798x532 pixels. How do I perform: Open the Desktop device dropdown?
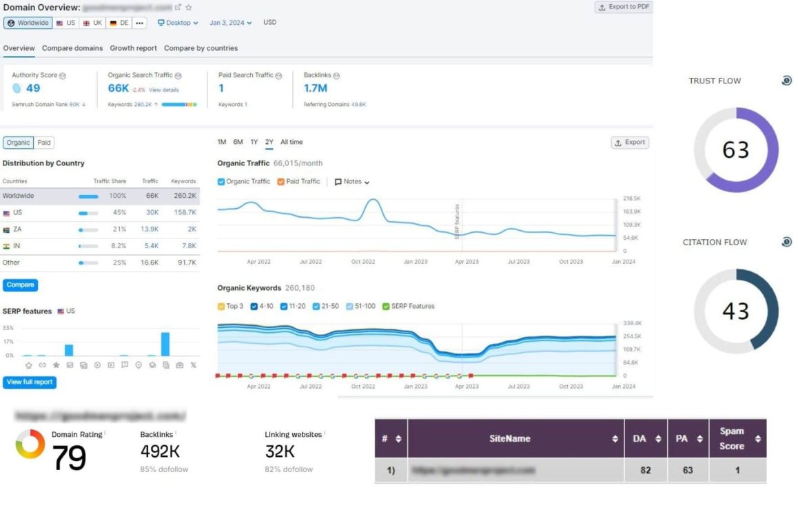178,23
